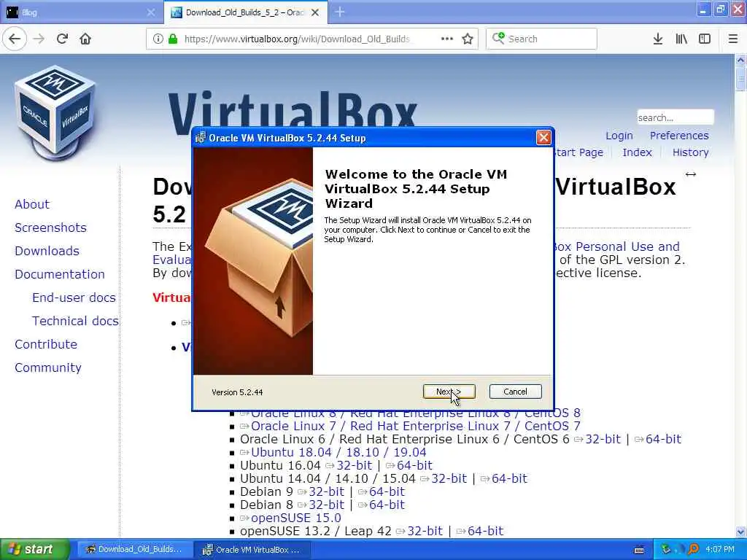Close the Download_Old_Builds_5_2 tab
The image size is (747, 560).
coord(315,12)
